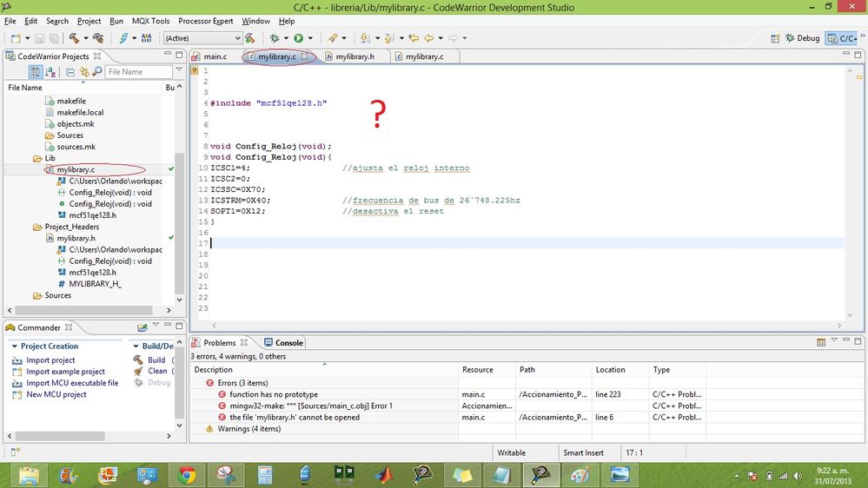The width and height of the screenshot is (868, 488).
Task: Click Clean link in Commander
Action: click(157, 372)
